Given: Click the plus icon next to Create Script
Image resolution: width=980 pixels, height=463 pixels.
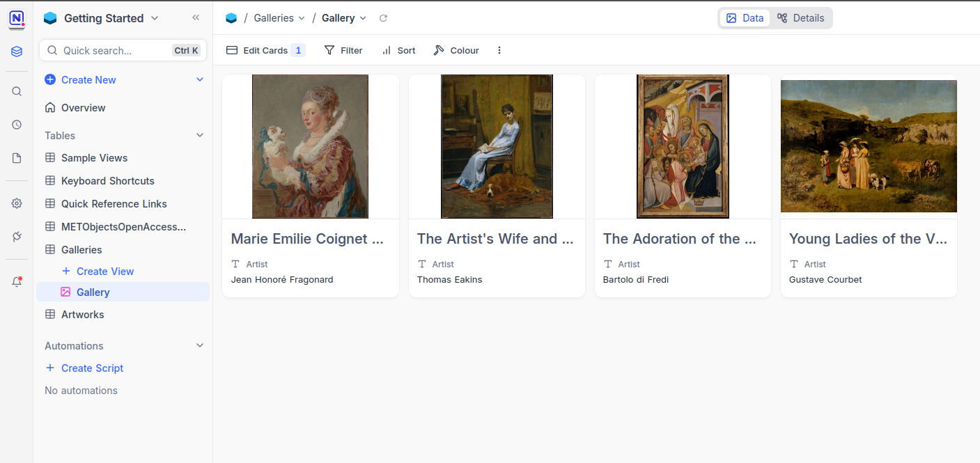Looking at the screenshot, I should click(x=50, y=368).
